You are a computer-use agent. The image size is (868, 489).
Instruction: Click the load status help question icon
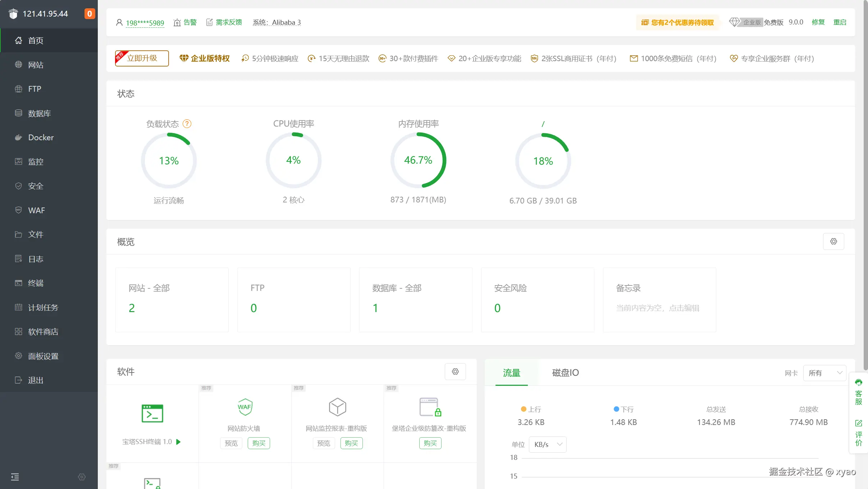coord(187,124)
